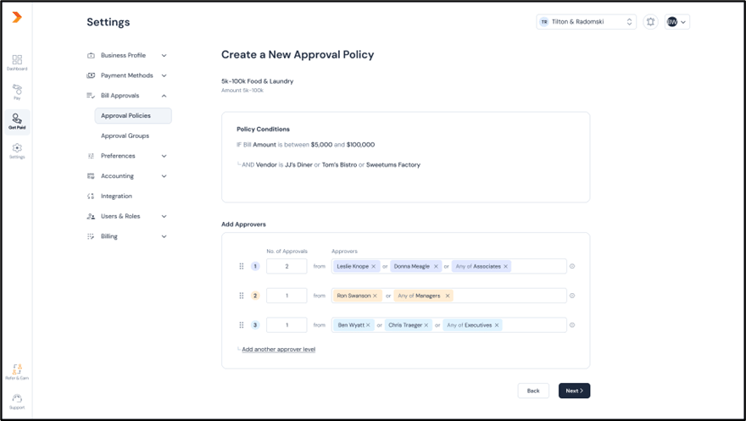
Task: Click No. of Approvals field for level 2
Action: [x=286, y=296]
